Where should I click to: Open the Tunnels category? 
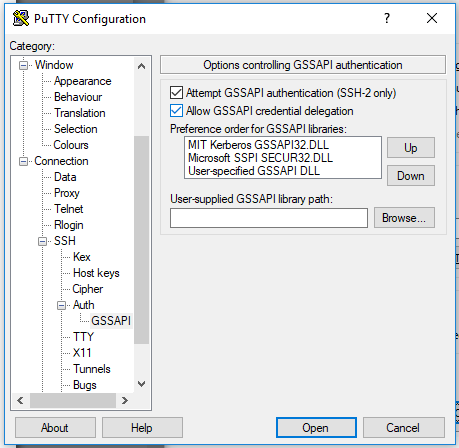[92, 369]
